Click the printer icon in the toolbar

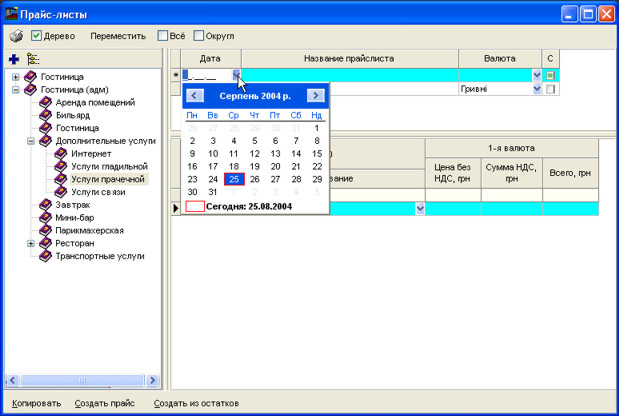click(x=15, y=36)
